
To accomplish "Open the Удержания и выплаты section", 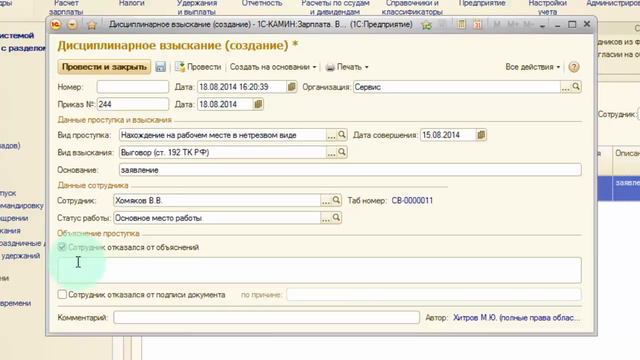I will [x=197, y=7].
